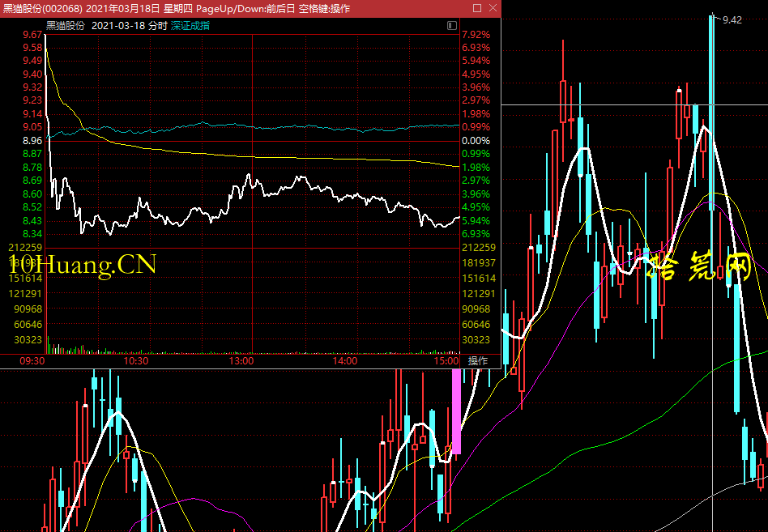This screenshot has height=532, width=768.
Task: Click the 7.92% percentage axis label
Action: coord(476,35)
